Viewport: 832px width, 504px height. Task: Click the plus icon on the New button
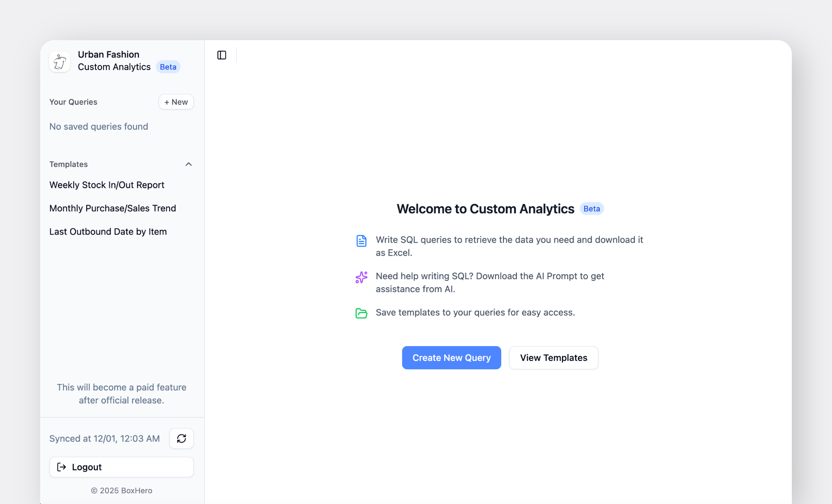(x=167, y=102)
